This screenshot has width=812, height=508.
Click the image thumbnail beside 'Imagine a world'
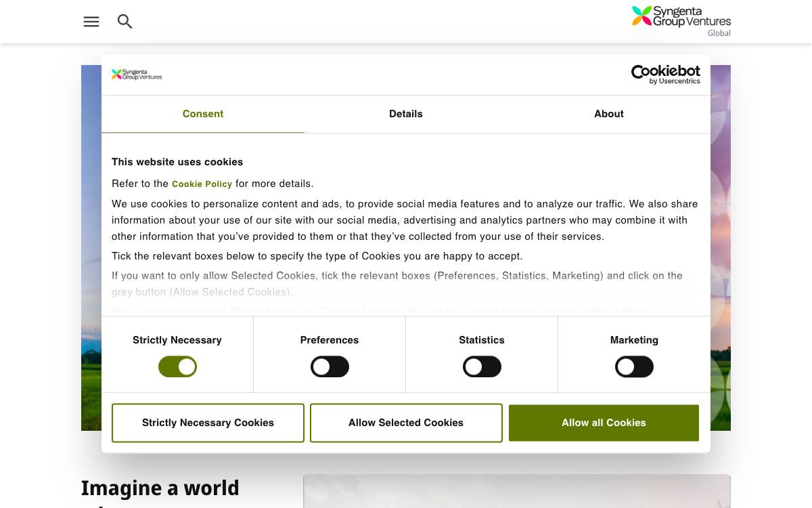tap(517, 491)
